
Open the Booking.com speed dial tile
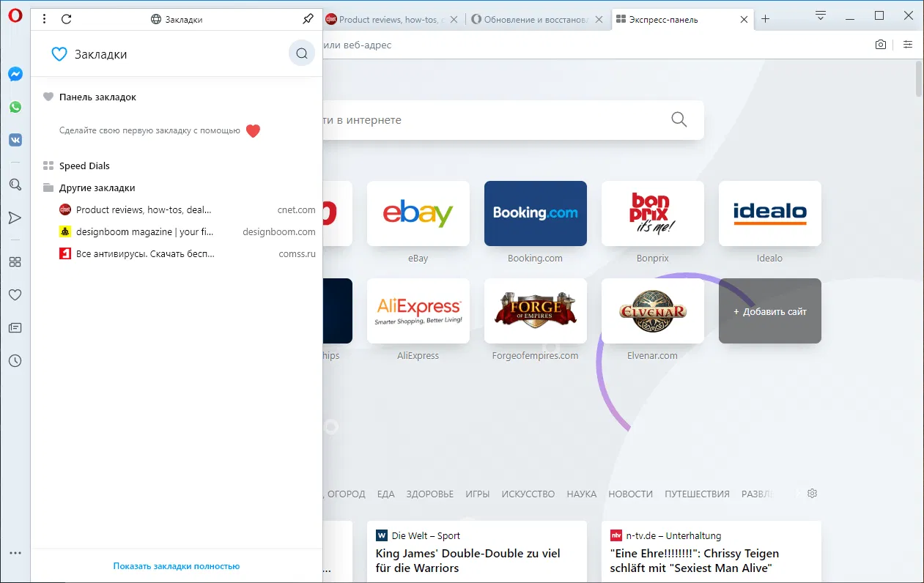point(536,213)
